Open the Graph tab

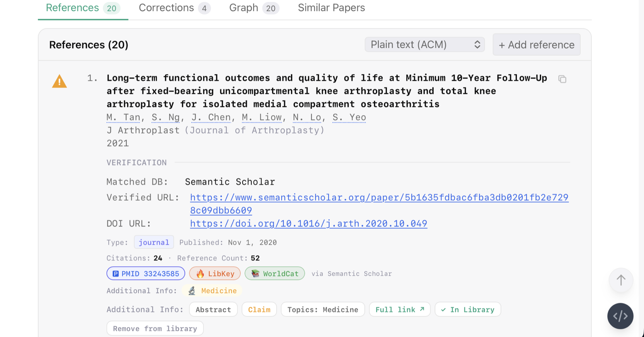[x=254, y=8]
